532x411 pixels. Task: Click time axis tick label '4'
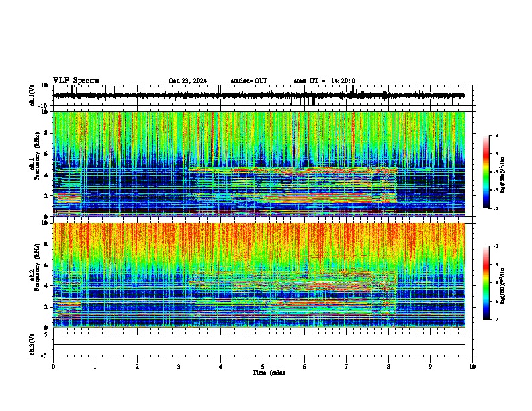220,367
